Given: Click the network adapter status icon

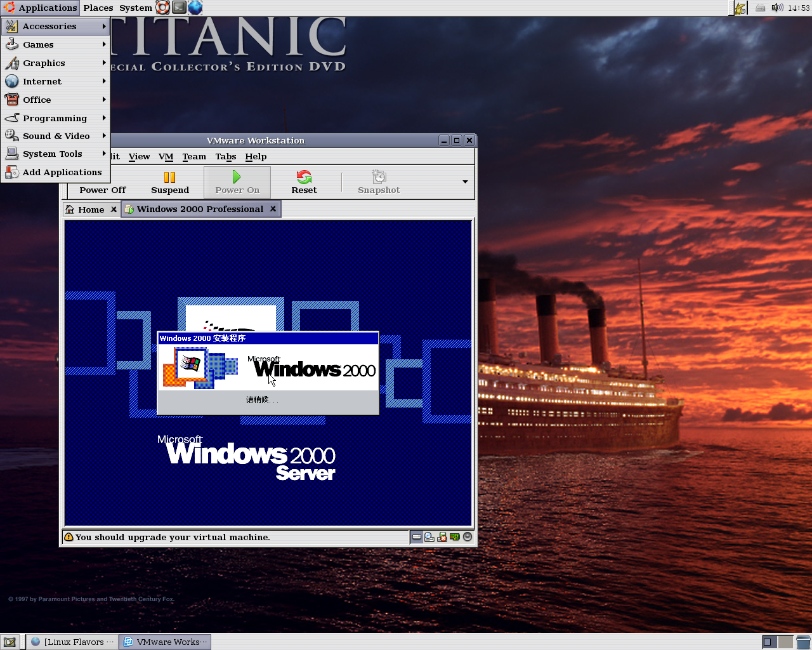Looking at the screenshot, I should tap(455, 537).
